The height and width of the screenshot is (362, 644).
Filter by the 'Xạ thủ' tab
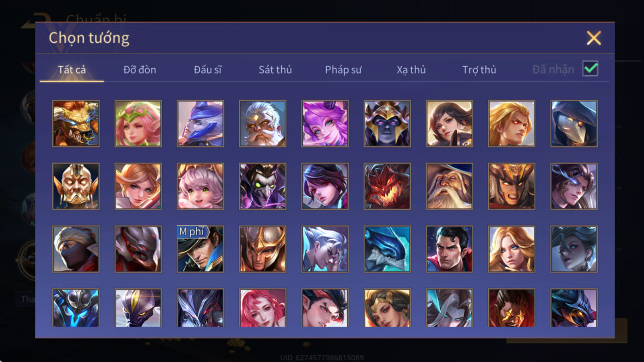tap(411, 70)
